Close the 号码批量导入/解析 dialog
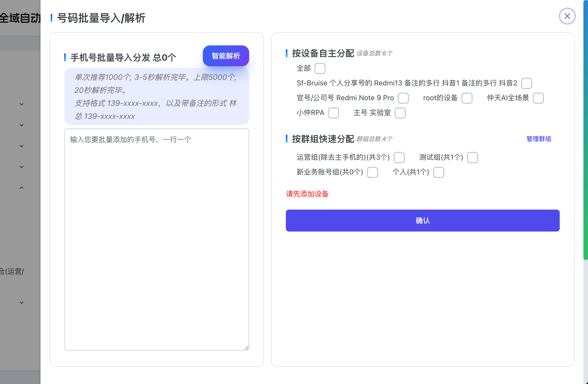Viewport: 588px width, 384px height. tap(567, 16)
